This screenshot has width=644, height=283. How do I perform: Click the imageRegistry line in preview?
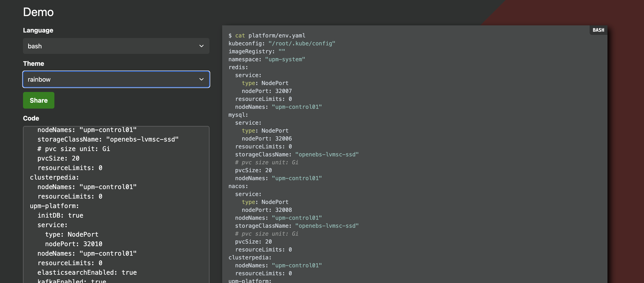tap(257, 51)
